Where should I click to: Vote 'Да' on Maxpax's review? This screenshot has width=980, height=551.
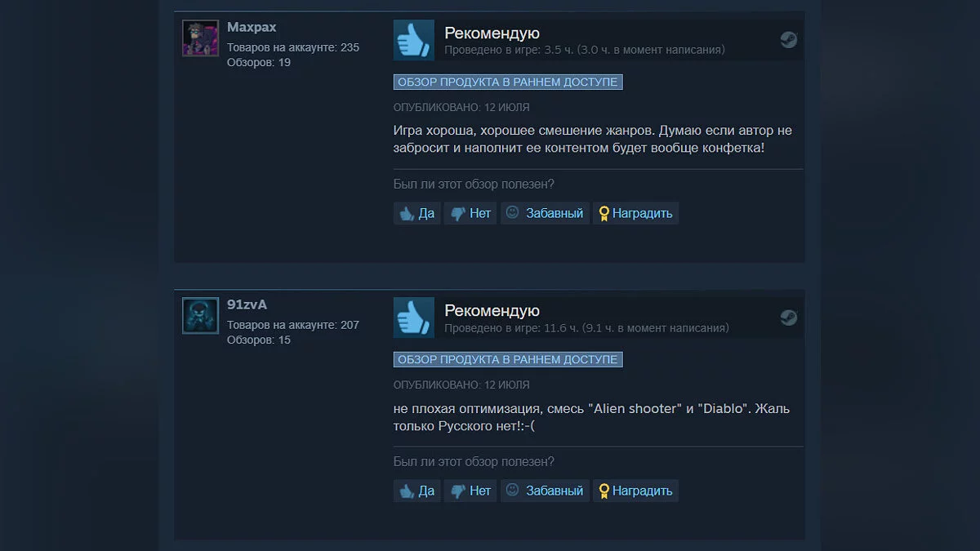[x=416, y=213]
